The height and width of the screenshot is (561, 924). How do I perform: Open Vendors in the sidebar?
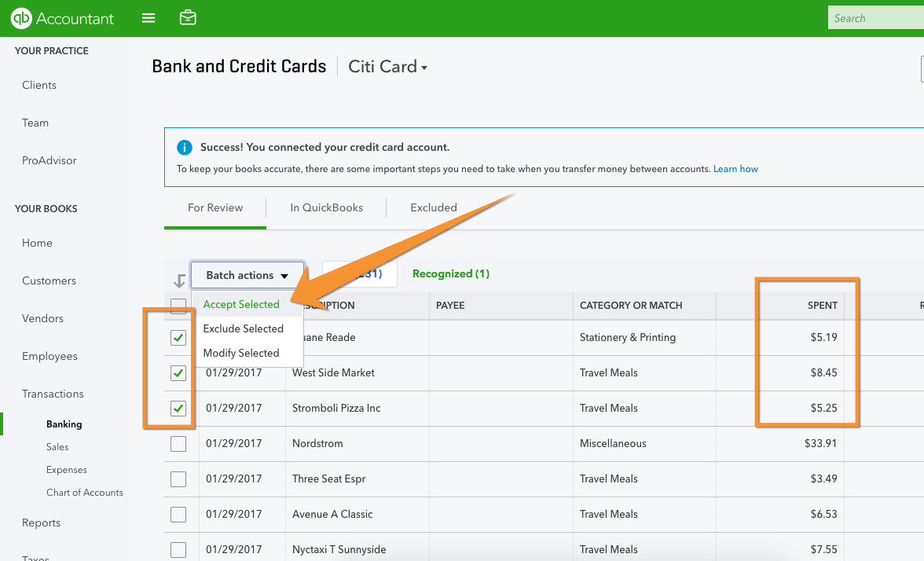42,318
